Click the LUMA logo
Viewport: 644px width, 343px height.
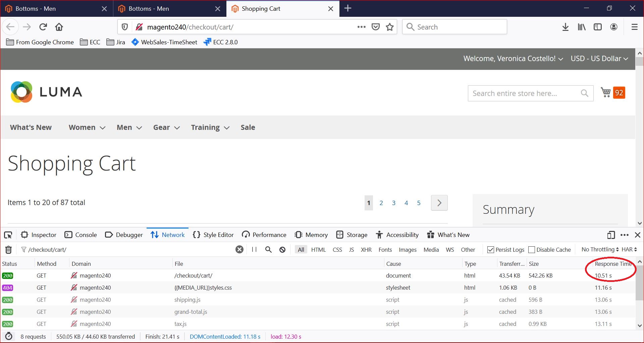pos(46,92)
